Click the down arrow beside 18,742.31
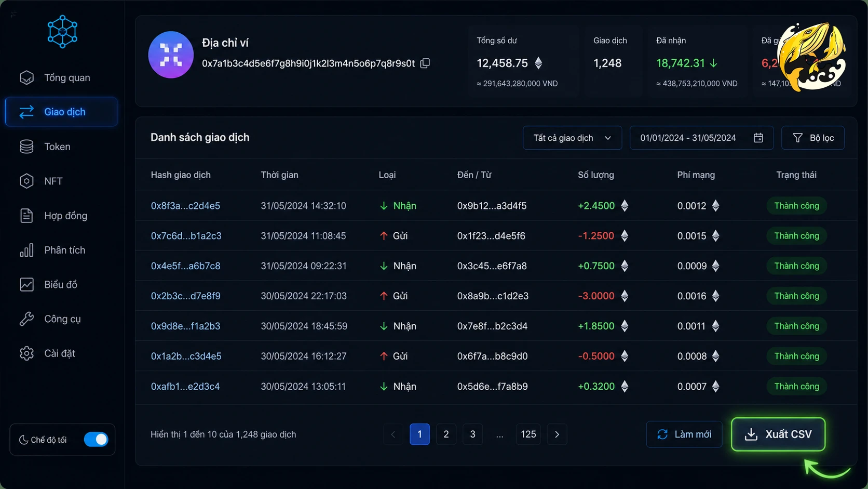868x489 pixels. [714, 63]
